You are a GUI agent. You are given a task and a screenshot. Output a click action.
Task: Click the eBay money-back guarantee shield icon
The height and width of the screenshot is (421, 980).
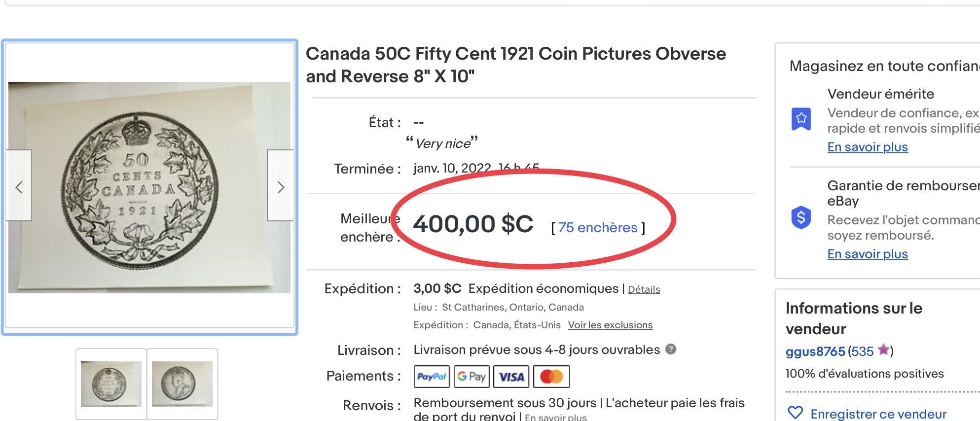click(801, 217)
